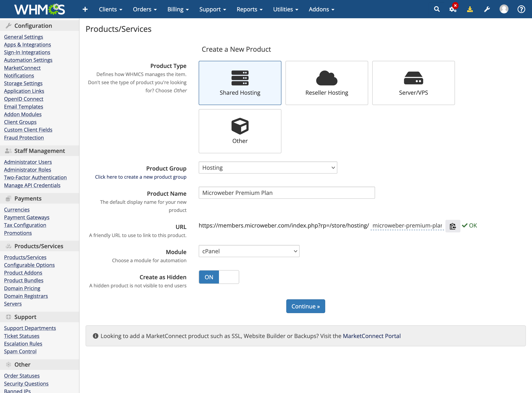Click the yellow download update icon

pos(470,9)
